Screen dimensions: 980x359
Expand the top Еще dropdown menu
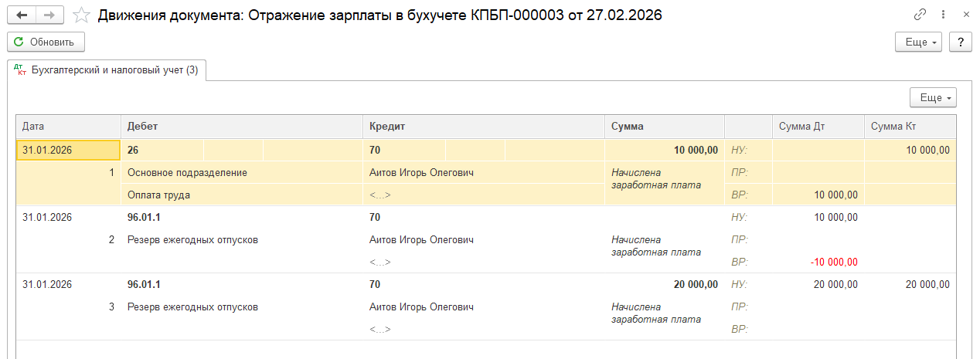(x=918, y=42)
